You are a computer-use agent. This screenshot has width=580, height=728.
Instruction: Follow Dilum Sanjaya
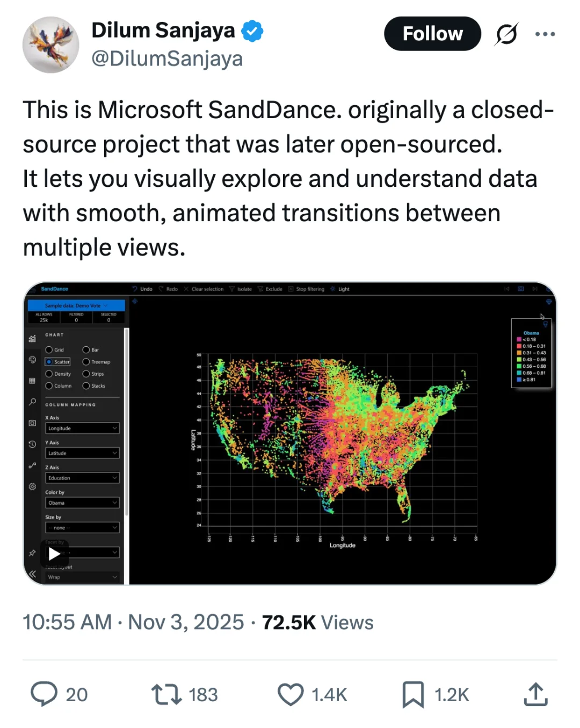432,34
